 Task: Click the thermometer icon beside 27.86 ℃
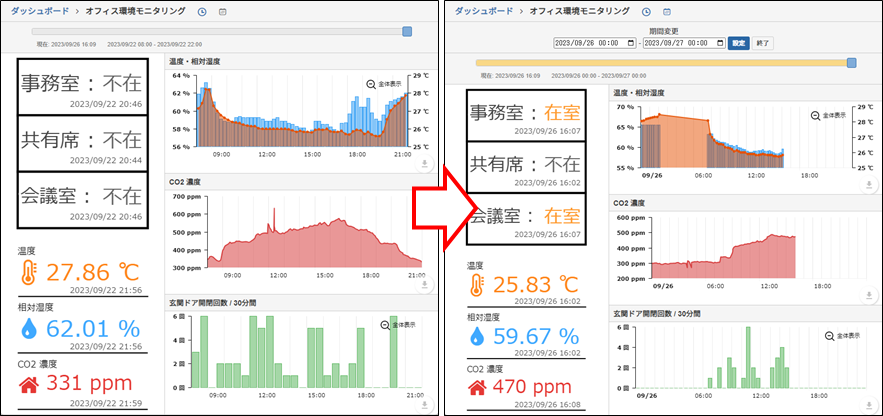pyautogui.click(x=27, y=272)
